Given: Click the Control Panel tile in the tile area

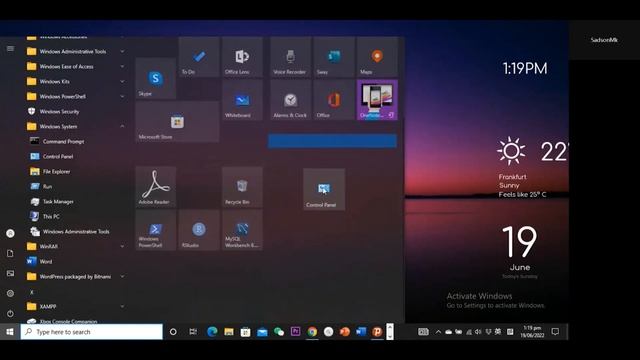Looking at the screenshot, I should [324, 189].
